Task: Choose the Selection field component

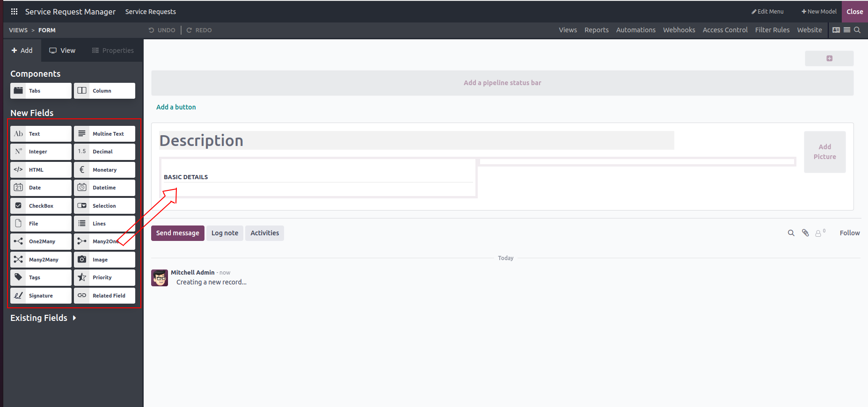Action: (x=104, y=206)
